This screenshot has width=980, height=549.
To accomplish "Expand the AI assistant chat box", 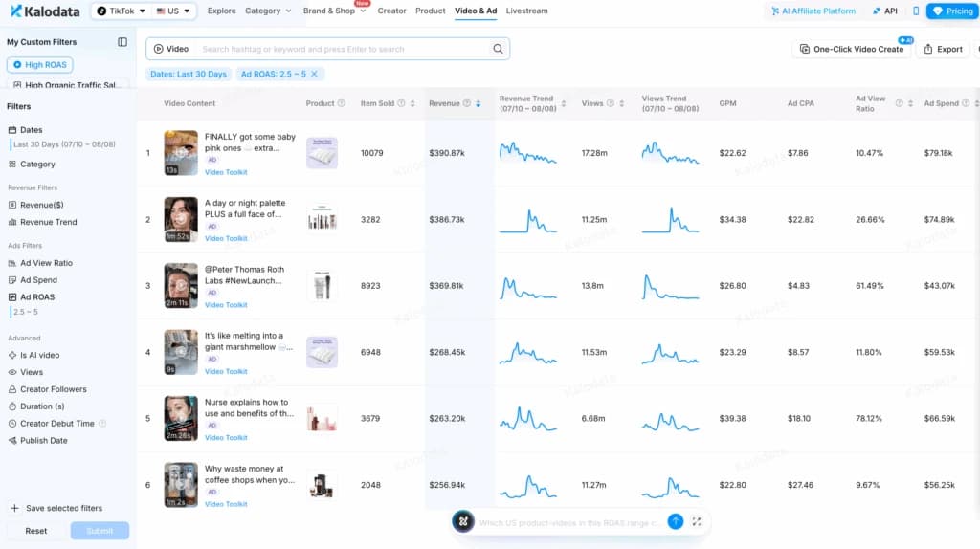I will [x=697, y=521].
